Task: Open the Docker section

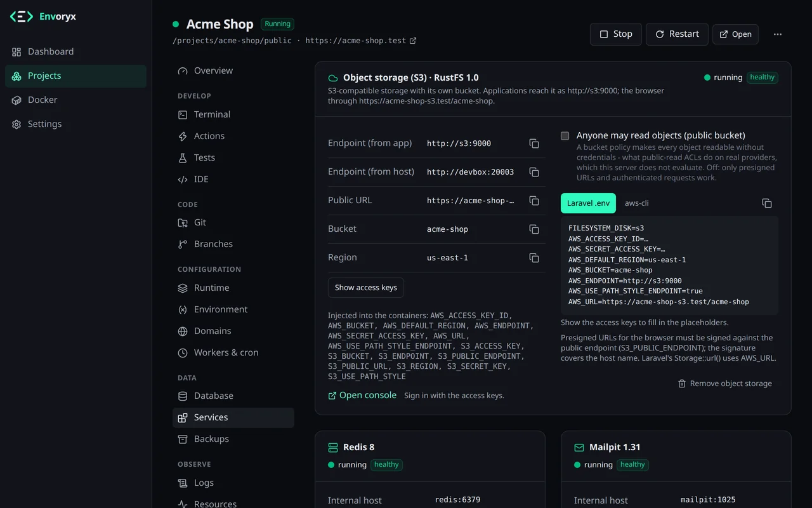Action: tap(75, 100)
